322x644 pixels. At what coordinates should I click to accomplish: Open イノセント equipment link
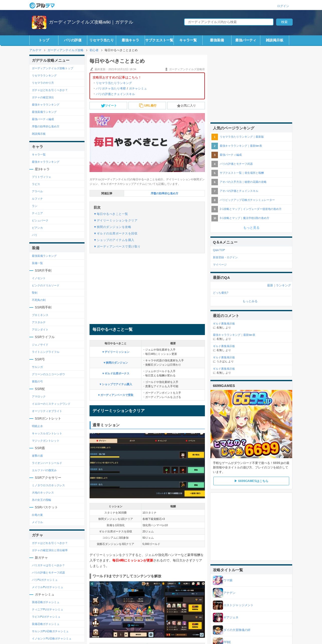click(x=39, y=278)
